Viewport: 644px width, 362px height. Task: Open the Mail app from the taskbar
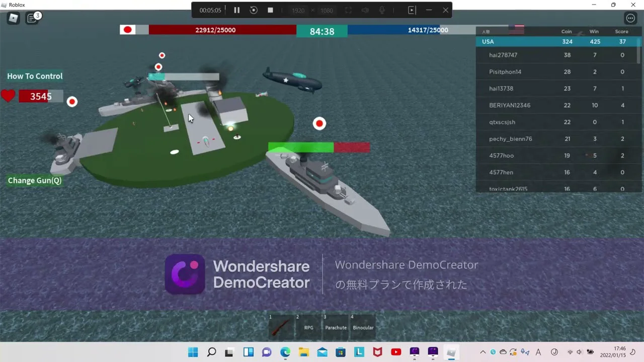click(322, 352)
